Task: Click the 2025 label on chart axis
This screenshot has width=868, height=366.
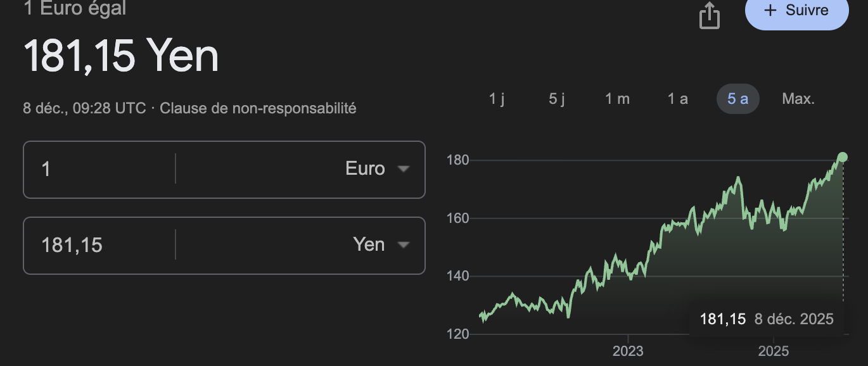Action: [x=773, y=351]
